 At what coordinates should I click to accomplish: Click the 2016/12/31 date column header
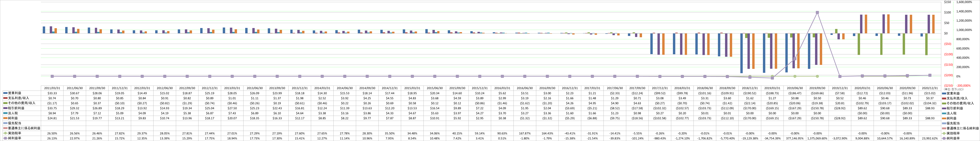[570, 88]
